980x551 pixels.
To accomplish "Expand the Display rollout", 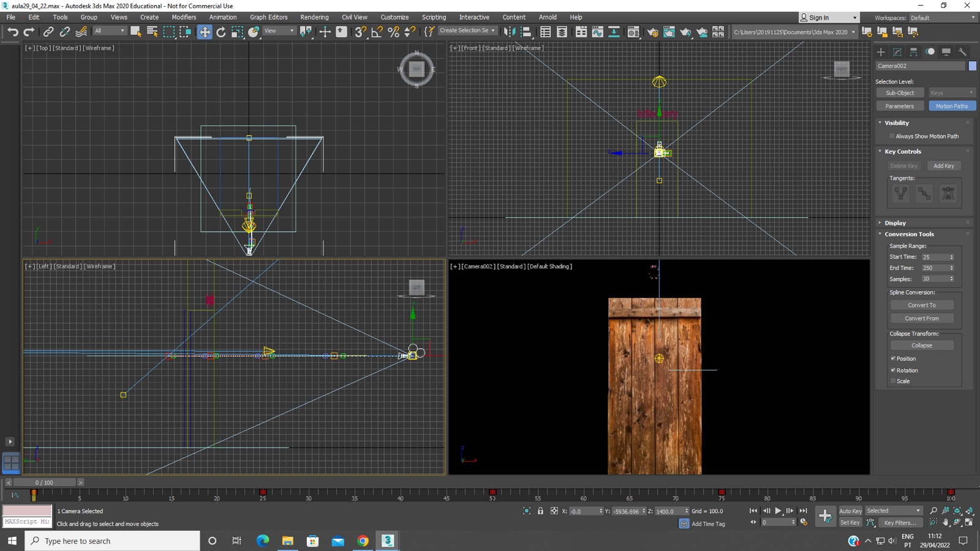I will [x=895, y=223].
